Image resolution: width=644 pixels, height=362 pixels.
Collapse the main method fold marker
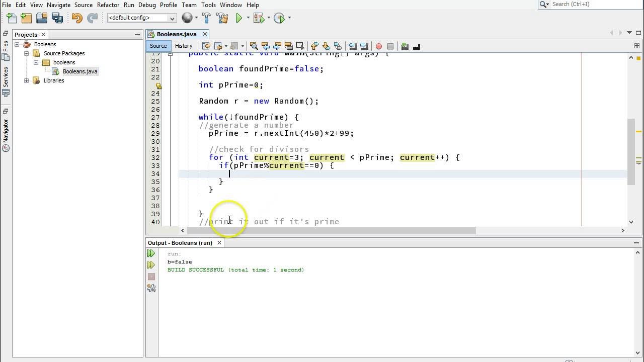[170, 53]
